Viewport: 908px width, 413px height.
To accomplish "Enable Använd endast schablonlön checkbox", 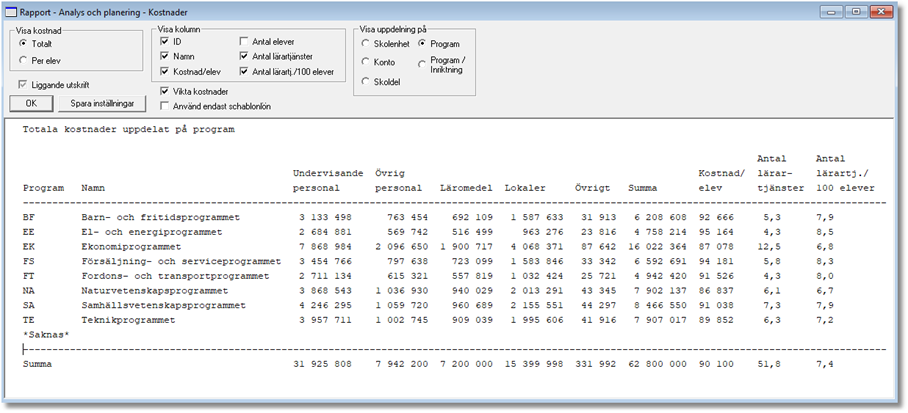I will pos(165,105).
